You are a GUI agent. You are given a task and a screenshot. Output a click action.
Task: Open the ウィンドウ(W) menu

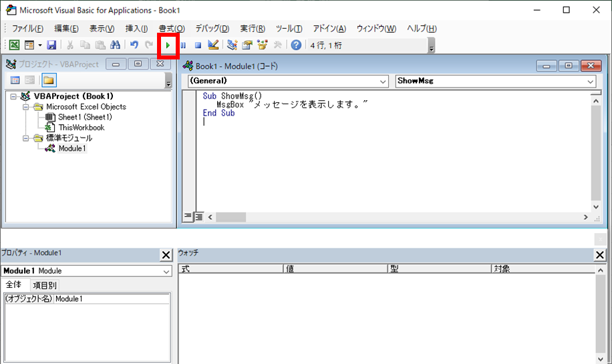[x=376, y=29]
